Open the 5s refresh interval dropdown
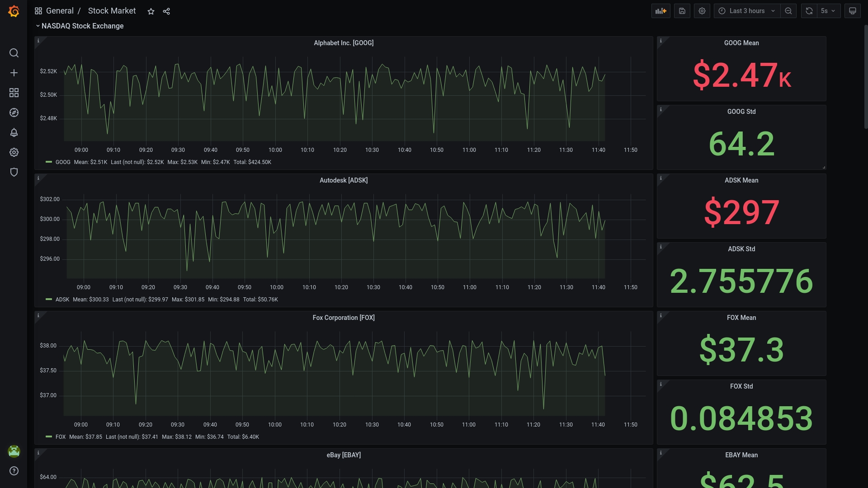The image size is (868, 488). pyautogui.click(x=828, y=11)
